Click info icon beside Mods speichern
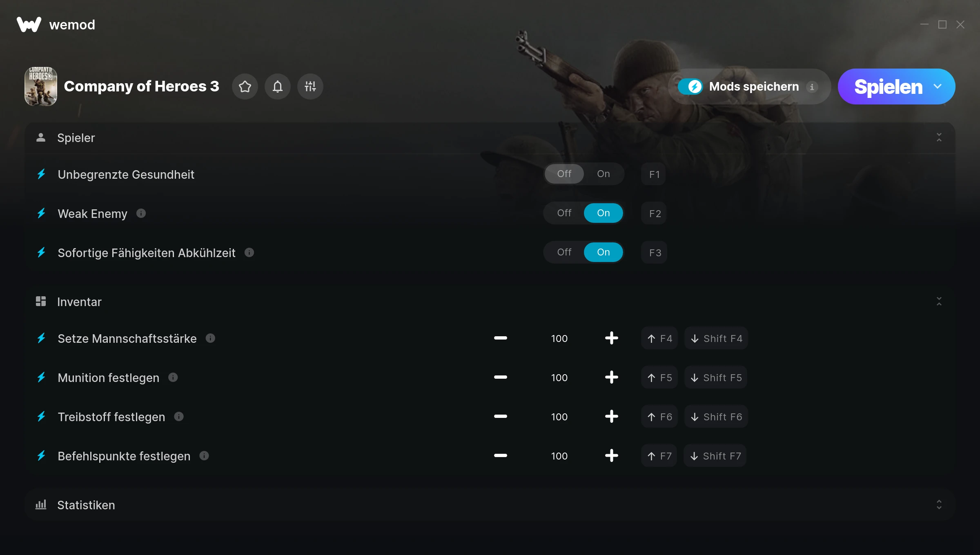Image resolution: width=980 pixels, height=555 pixels. pos(812,87)
